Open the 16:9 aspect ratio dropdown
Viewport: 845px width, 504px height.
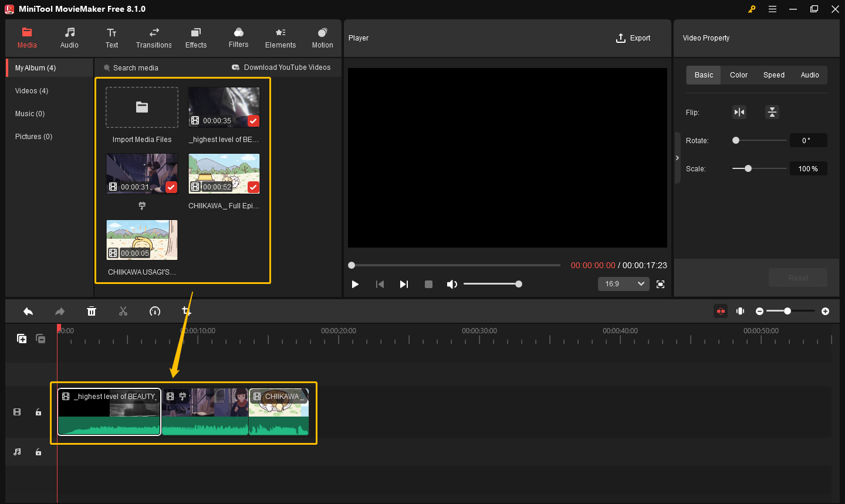(624, 284)
